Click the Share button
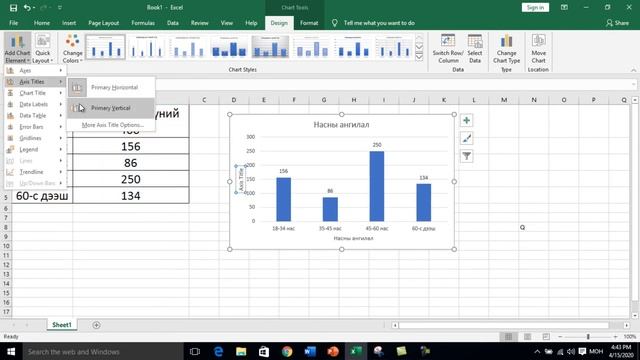 (617, 23)
